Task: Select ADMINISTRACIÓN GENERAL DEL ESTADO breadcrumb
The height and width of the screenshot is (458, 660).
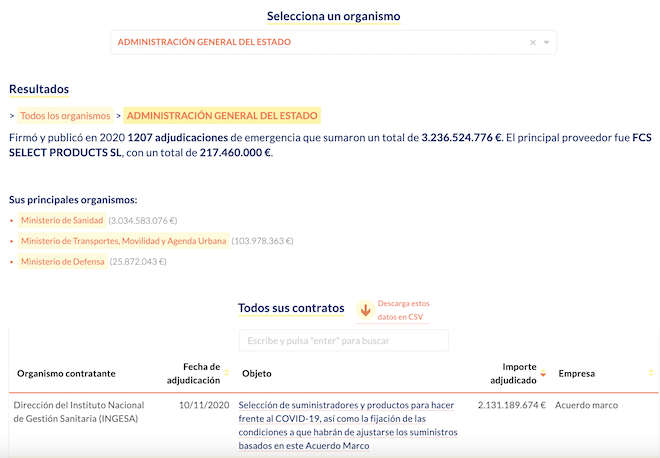Action: pos(222,116)
